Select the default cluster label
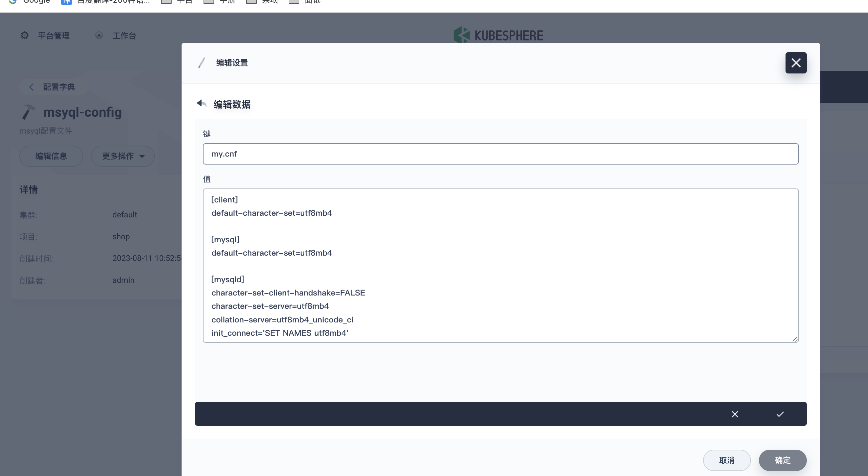Image resolution: width=868 pixels, height=476 pixels. click(x=124, y=214)
